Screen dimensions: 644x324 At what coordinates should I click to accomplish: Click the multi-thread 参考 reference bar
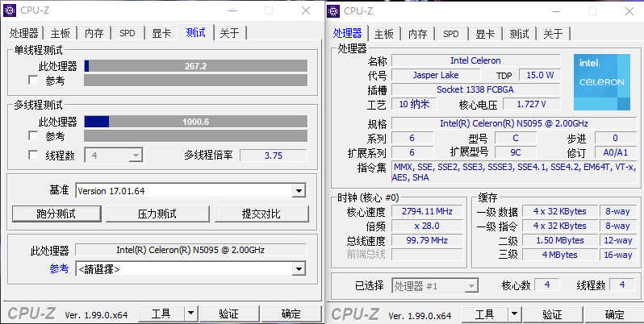pyautogui.click(x=196, y=135)
